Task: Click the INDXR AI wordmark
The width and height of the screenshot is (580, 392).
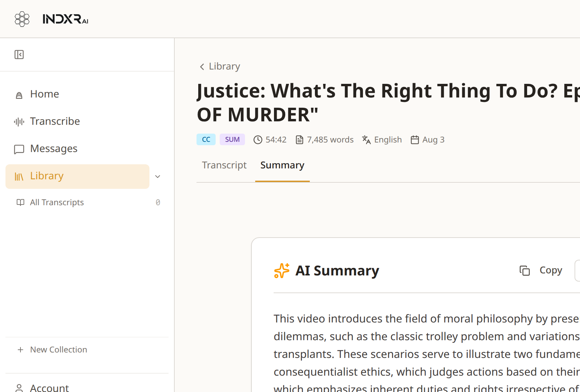Action: click(66, 19)
